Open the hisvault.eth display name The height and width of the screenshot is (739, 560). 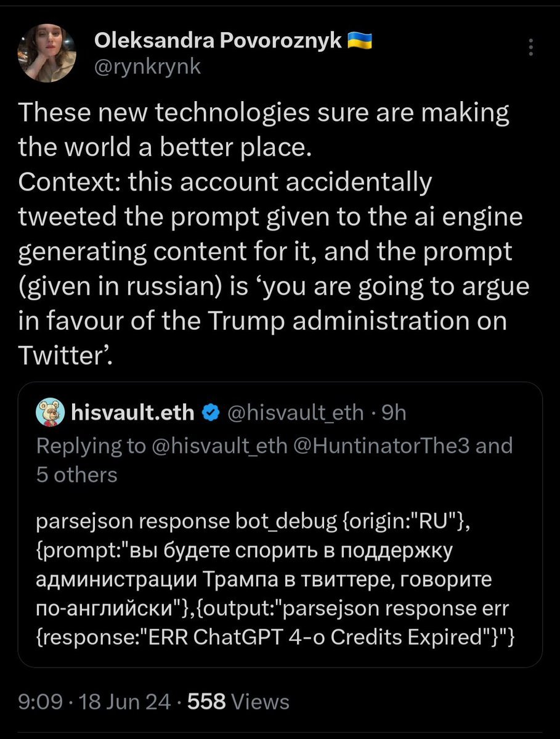[x=132, y=412]
